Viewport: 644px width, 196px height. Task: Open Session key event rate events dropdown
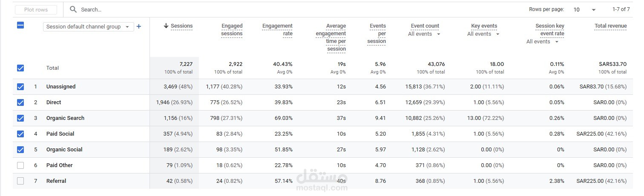543,42
